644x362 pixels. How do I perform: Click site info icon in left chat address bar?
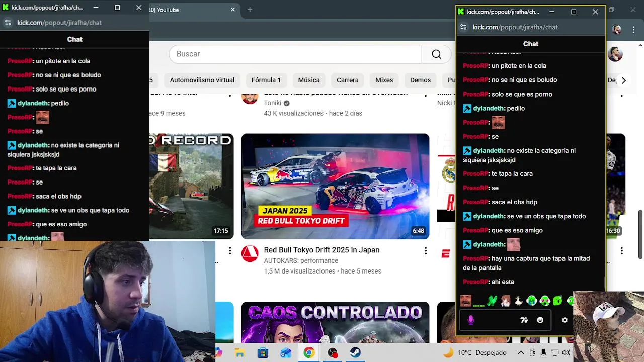click(x=8, y=23)
